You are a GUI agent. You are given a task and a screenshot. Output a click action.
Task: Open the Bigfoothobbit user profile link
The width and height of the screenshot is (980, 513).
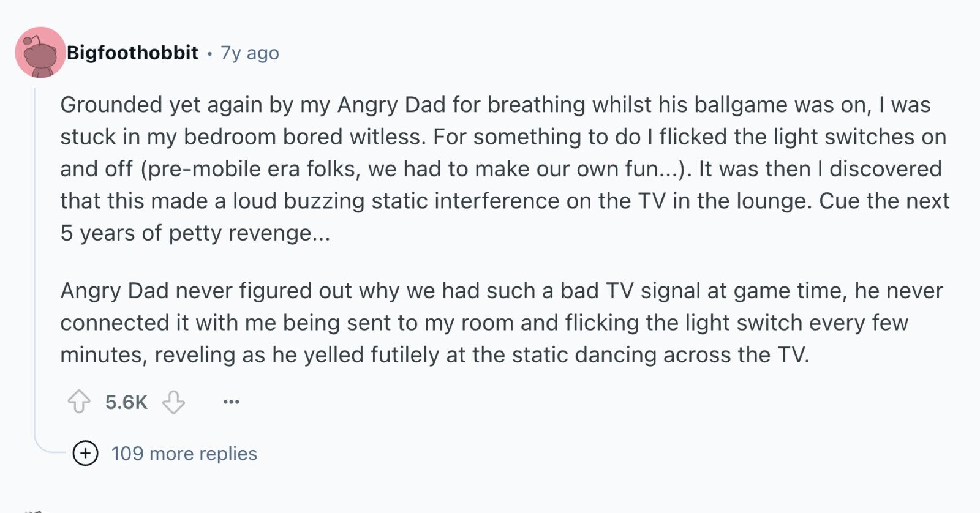click(x=132, y=53)
